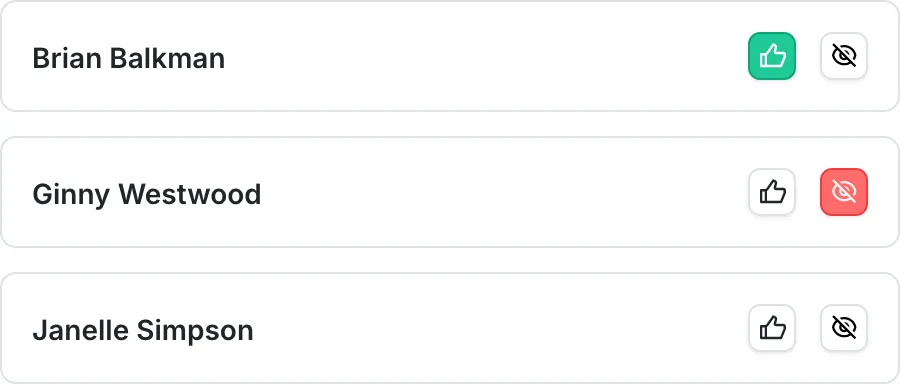Viewport: 900px width, 384px height.
Task: Hide Brian Balkman with the crossed-eye icon
Action: pos(844,56)
